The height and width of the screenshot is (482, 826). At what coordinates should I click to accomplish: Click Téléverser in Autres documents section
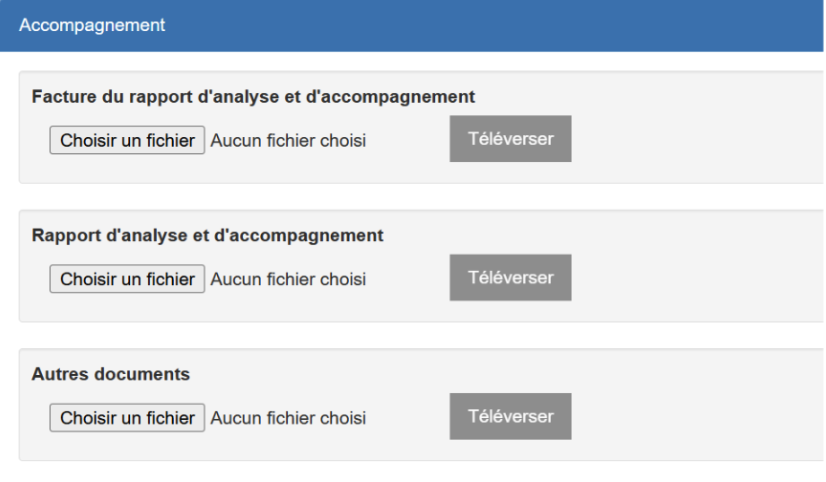[x=510, y=416]
